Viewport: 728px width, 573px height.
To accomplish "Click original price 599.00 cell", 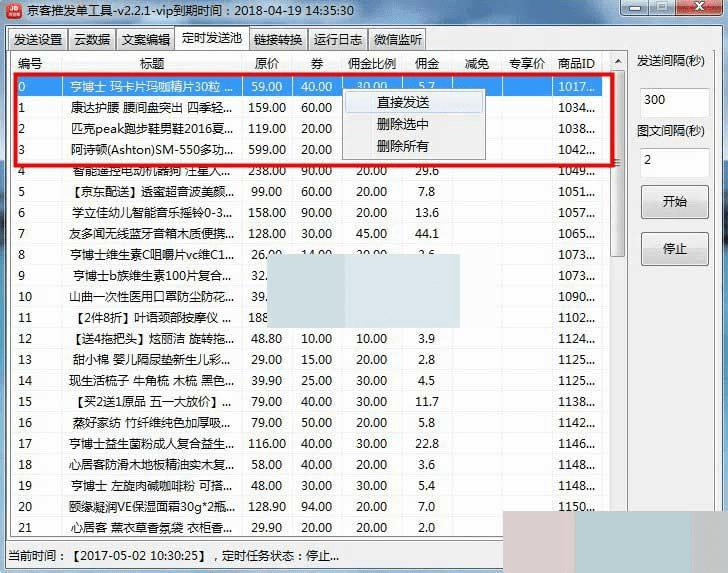I will (267, 150).
